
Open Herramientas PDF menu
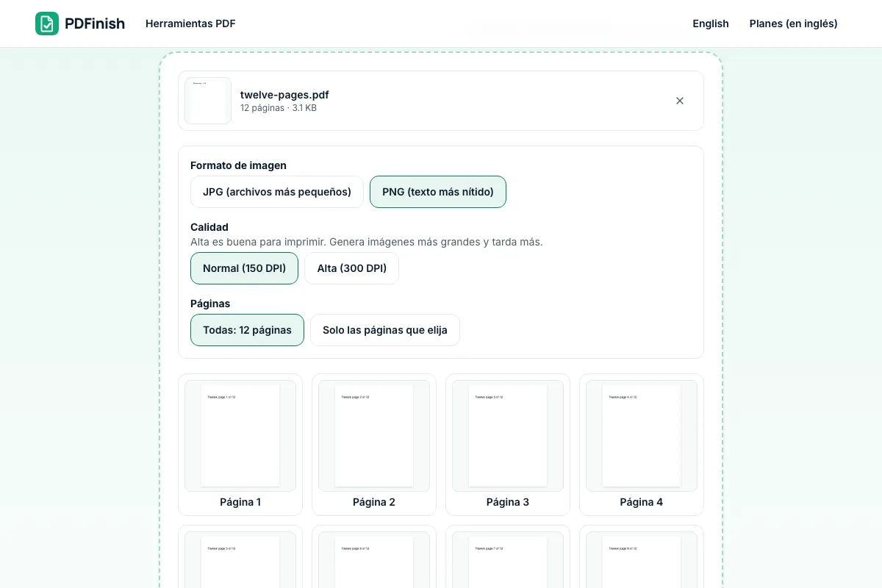pyautogui.click(x=190, y=24)
